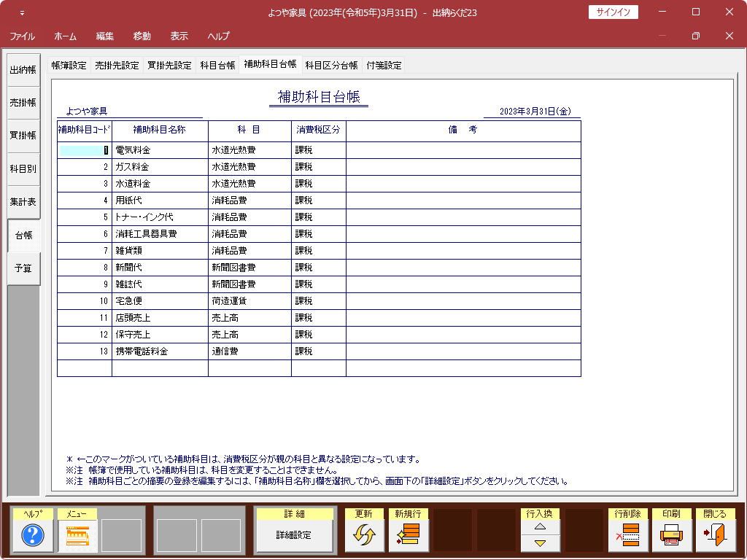Viewport: 747px width, 560px height.
Task: Click the 科目 column header
Action: click(x=249, y=131)
